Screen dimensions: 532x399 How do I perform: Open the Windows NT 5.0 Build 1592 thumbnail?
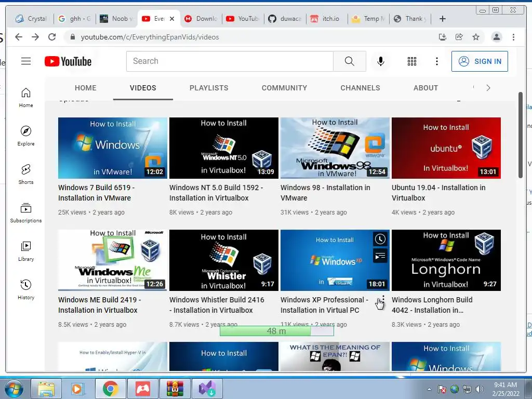[x=224, y=148]
